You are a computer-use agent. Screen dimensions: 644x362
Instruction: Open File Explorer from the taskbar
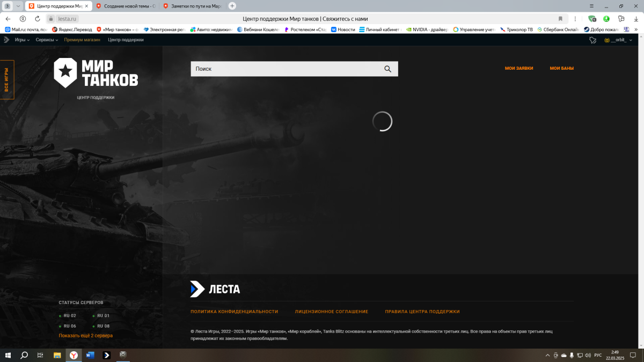click(57, 355)
